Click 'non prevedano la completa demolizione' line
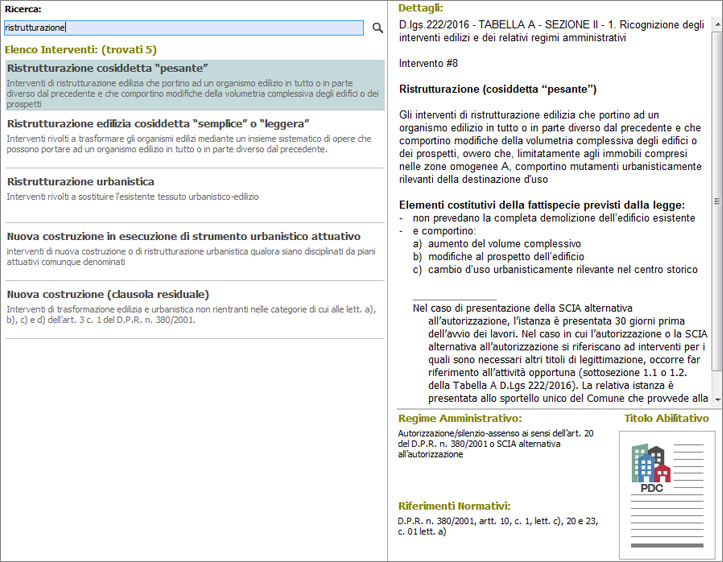Image resolution: width=723 pixels, height=562 pixels. [554, 218]
